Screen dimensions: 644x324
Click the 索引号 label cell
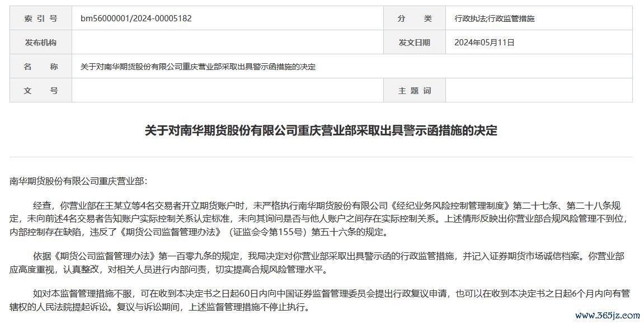click(x=41, y=18)
